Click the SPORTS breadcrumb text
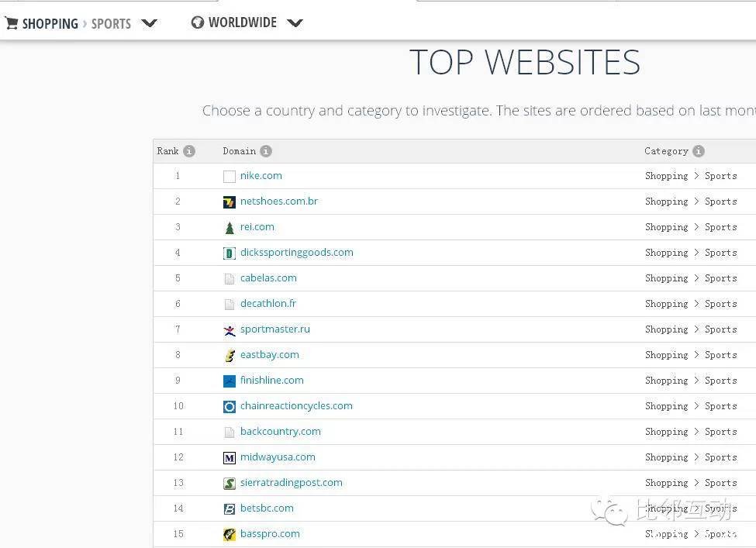The height and width of the screenshot is (548, 756). click(x=111, y=23)
